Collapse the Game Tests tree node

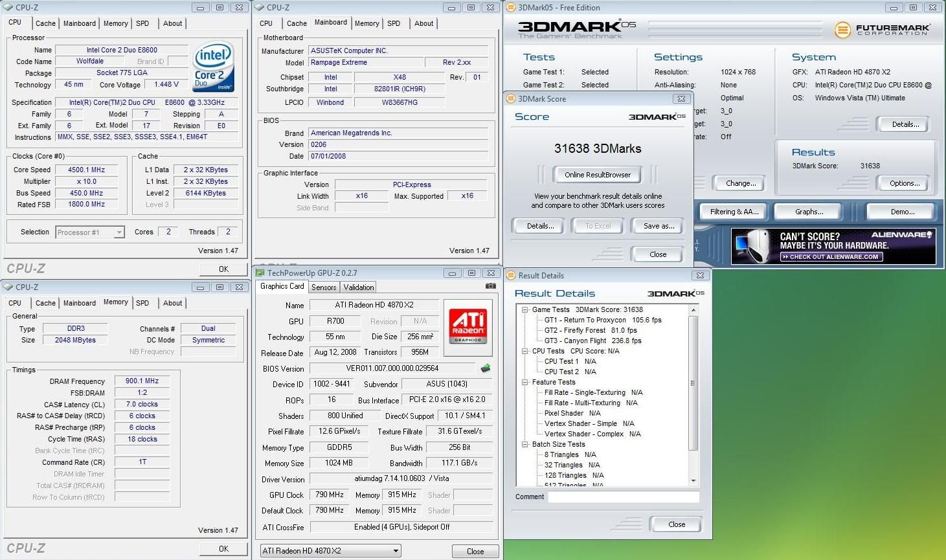(x=525, y=309)
